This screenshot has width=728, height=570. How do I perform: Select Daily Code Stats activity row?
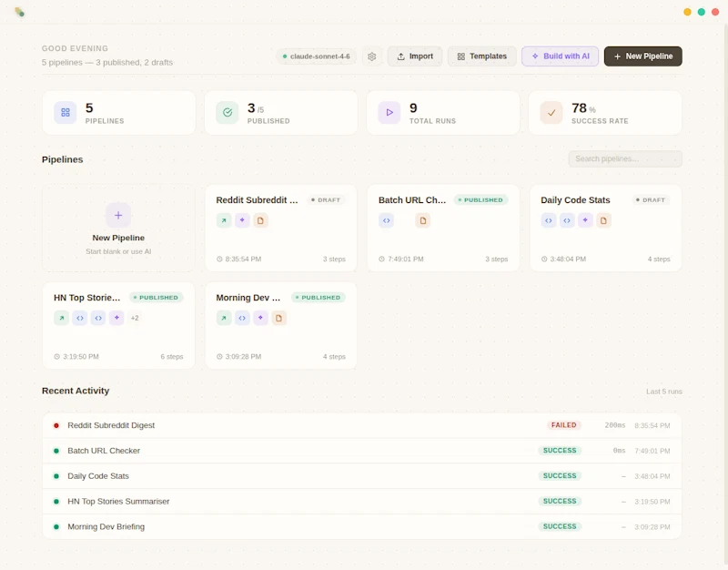tap(362, 476)
